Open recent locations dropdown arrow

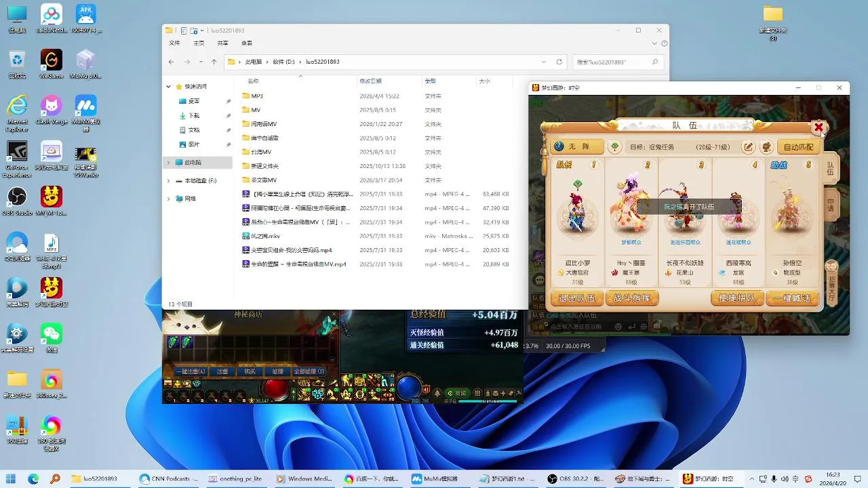click(201, 62)
